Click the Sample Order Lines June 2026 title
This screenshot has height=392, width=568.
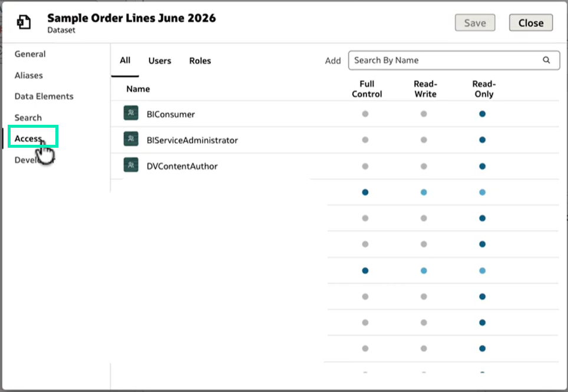(131, 18)
